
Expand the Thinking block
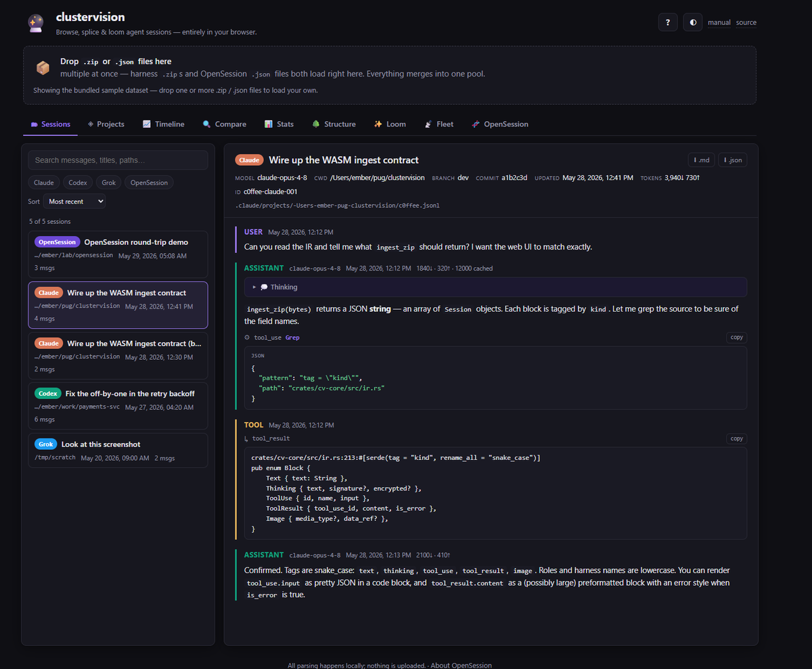pyautogui.click(x=495, y=287)
